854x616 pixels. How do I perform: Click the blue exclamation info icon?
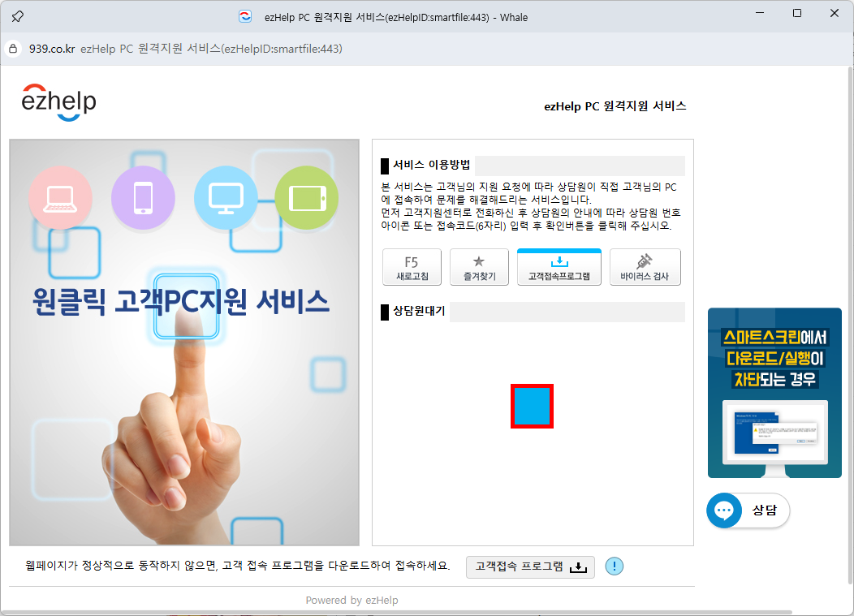615,566
